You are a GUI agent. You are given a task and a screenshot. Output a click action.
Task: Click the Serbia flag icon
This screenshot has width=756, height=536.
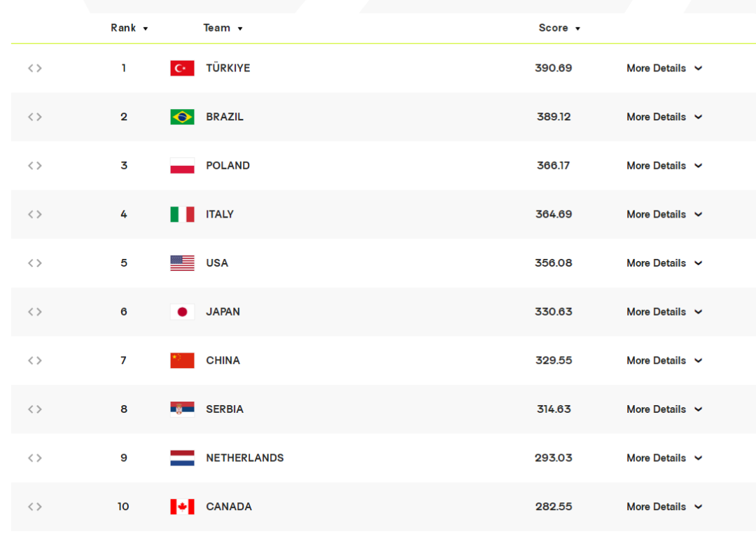[182, 409]
